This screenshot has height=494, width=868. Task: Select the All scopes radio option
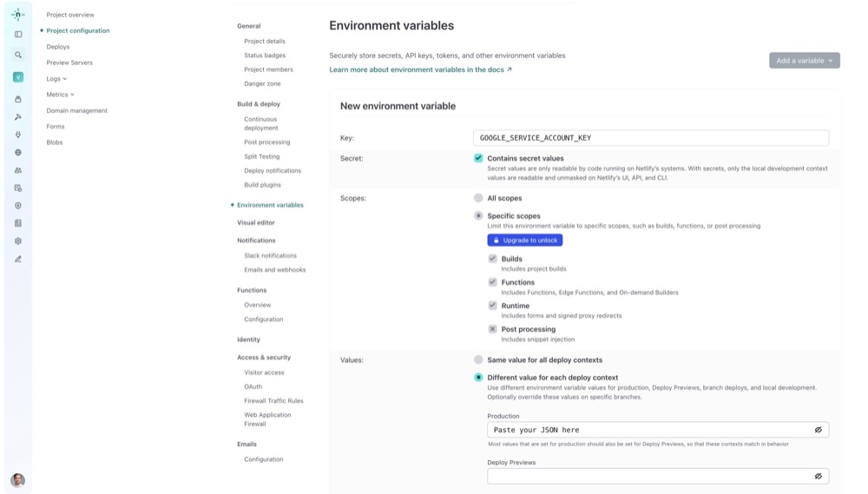pyautogui.click(x=478, y=198)
